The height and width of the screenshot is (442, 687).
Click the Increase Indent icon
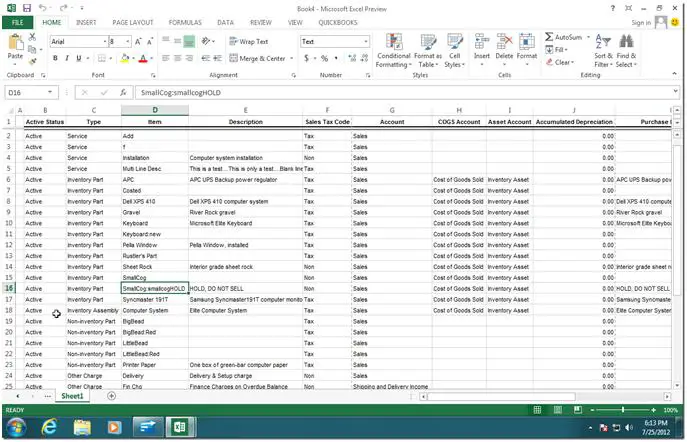click(x=217, y=58)
